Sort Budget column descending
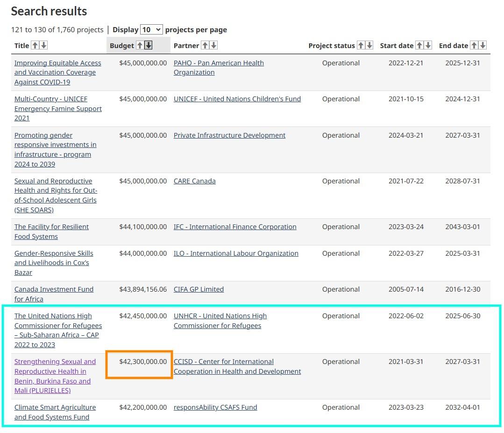 click(x=148, y=45)
